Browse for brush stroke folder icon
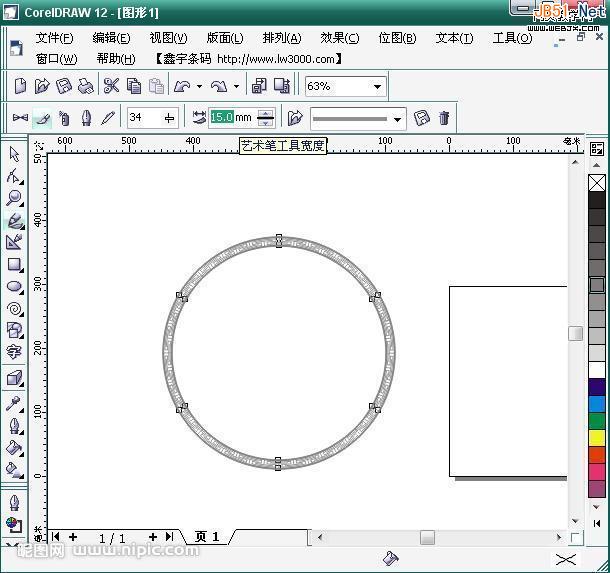 (295, 117)
